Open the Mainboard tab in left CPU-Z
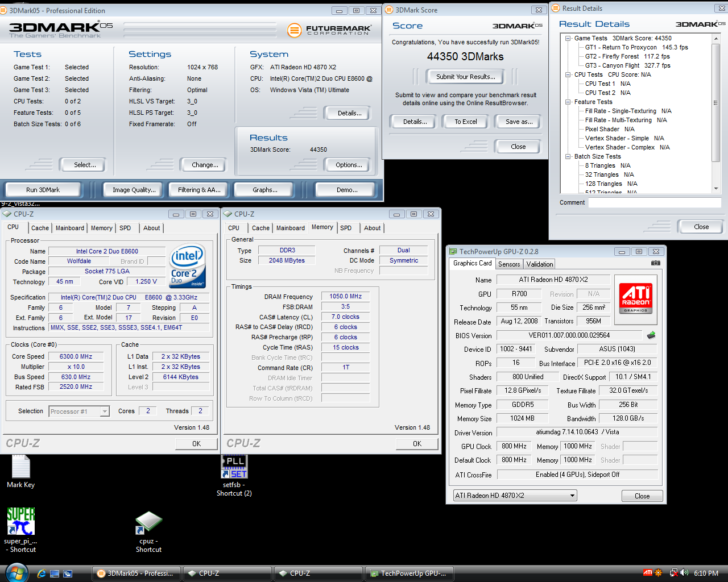The width and height of the screenshot is (728, 582). pos(70,228)
